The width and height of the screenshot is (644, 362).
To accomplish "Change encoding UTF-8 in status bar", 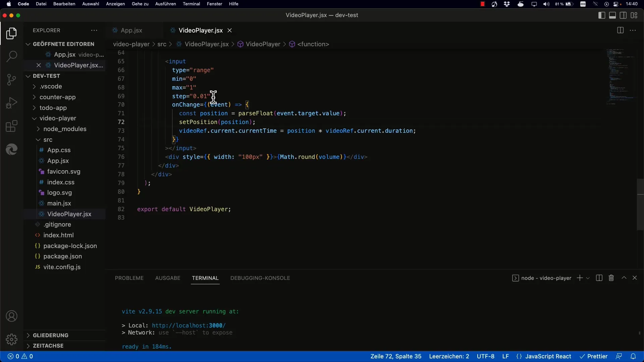I will coord(486,356).
